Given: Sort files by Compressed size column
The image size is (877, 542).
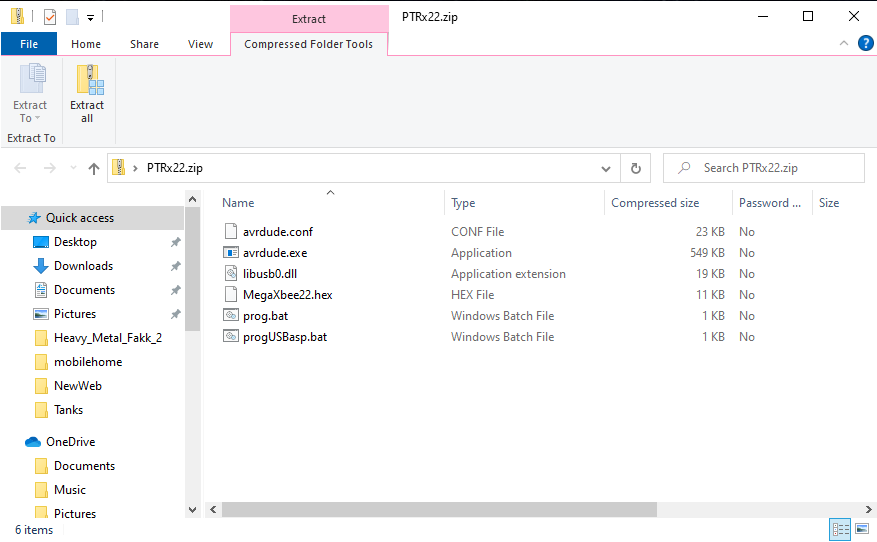Looking at the screenshot, I should (655, 203).
